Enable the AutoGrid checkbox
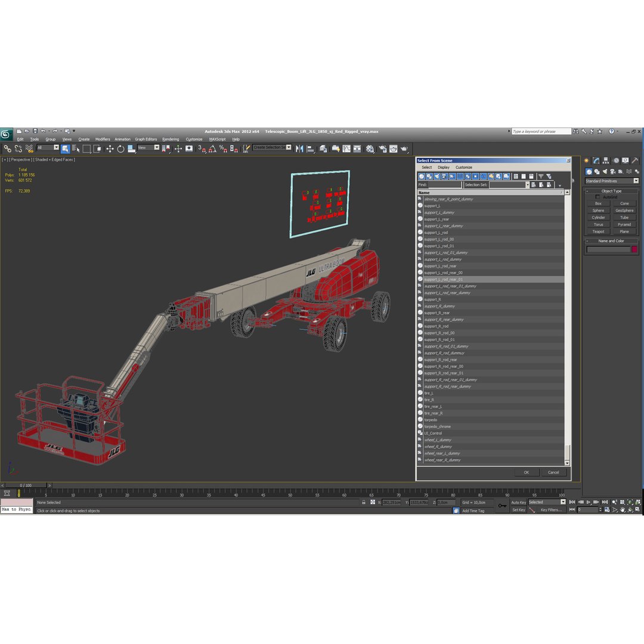 (597, 197)
